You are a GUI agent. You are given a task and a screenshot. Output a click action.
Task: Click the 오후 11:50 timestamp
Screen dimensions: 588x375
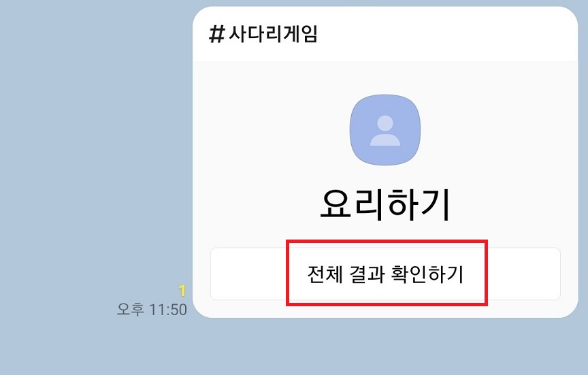[152, 310]
